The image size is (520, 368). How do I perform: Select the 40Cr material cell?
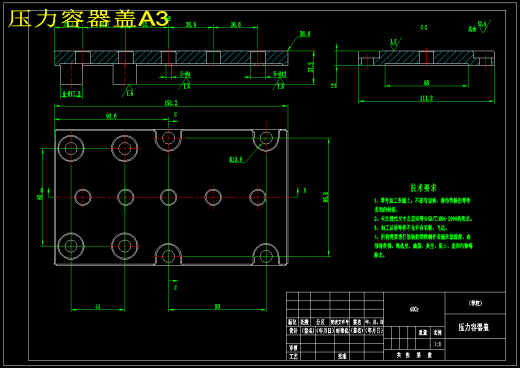(x=414, y=309)
